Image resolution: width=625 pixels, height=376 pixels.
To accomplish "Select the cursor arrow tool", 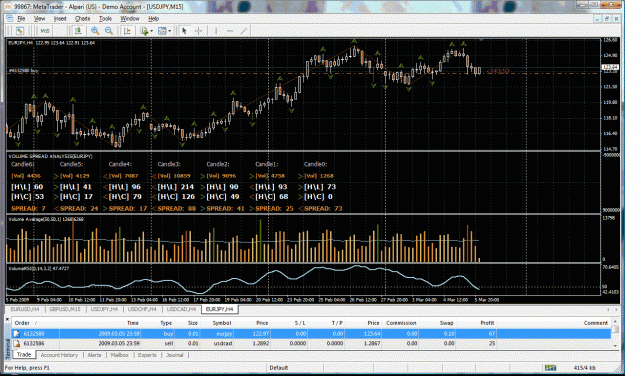I will (184, 31).
